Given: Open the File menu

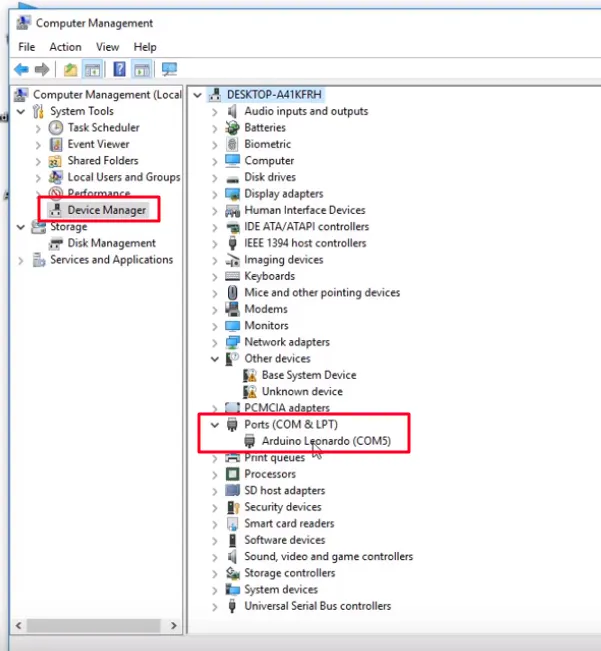Looking at the screenshot, I should [27, 47].
